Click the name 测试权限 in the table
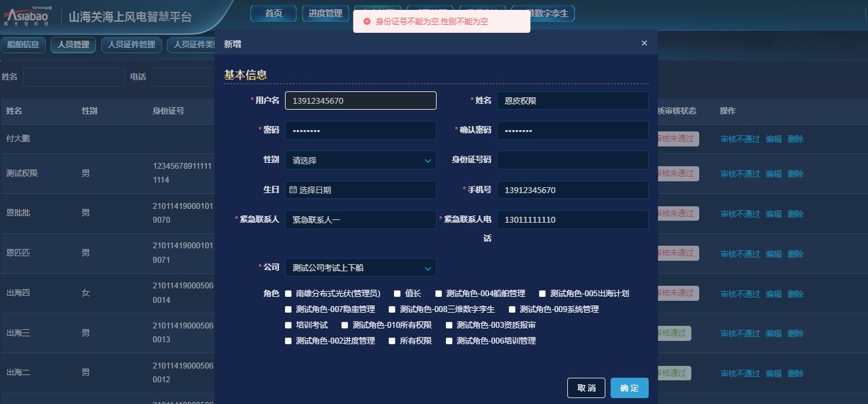The height and width of the screenshot is (404, 868). (x=22, y=173)
